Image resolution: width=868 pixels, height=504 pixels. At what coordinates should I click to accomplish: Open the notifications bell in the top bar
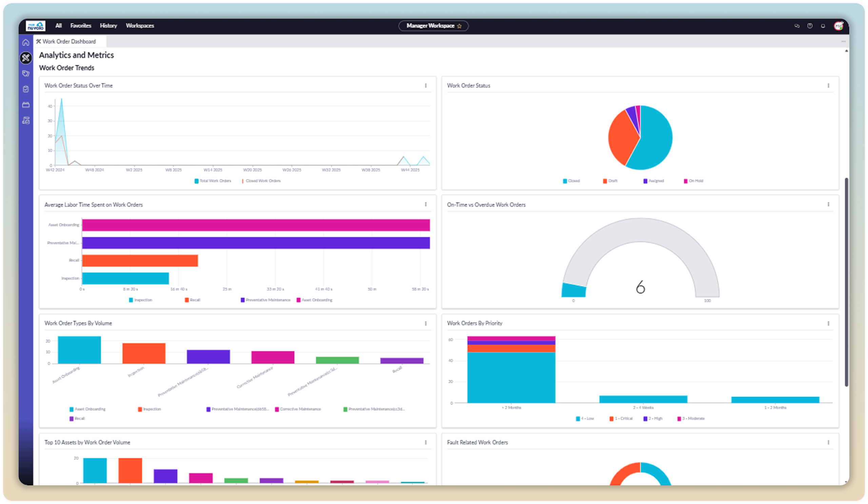(823, 26)
